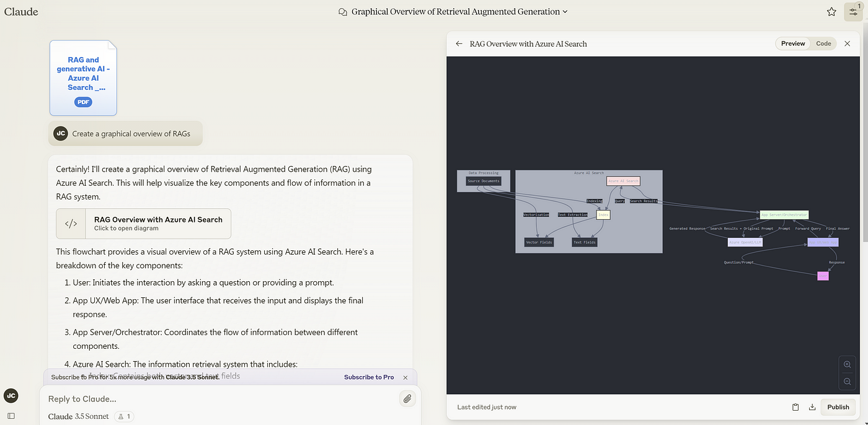Viewport: 868px width, 425px height.
Task: Select the Azure AI Search diagram node
Action: point(623,181)
